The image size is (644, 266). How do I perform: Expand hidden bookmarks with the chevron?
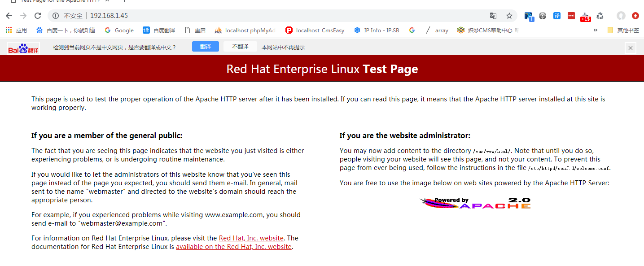[x=596, y=31]
